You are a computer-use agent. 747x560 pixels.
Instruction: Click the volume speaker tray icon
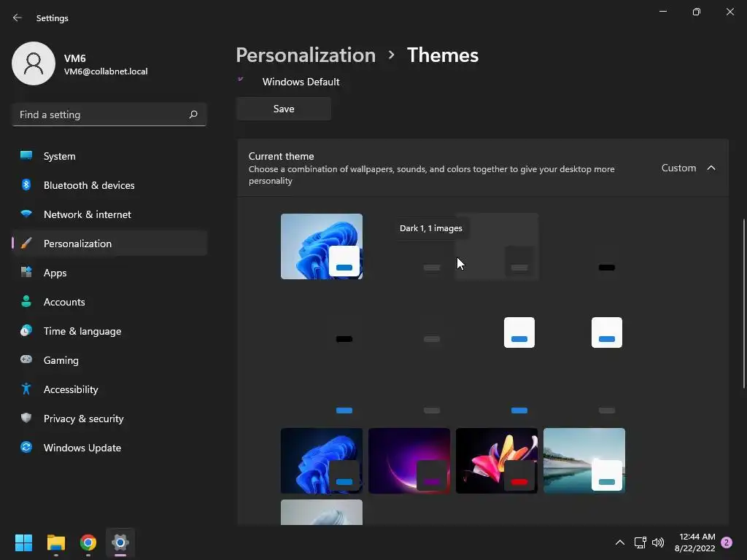click(658, 542)
